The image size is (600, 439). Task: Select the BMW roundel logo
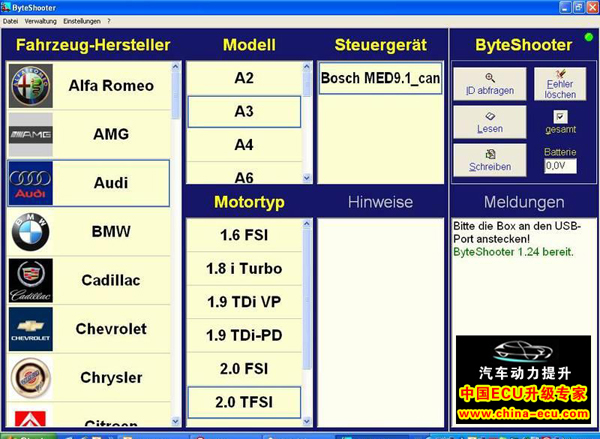coord(31,232)
